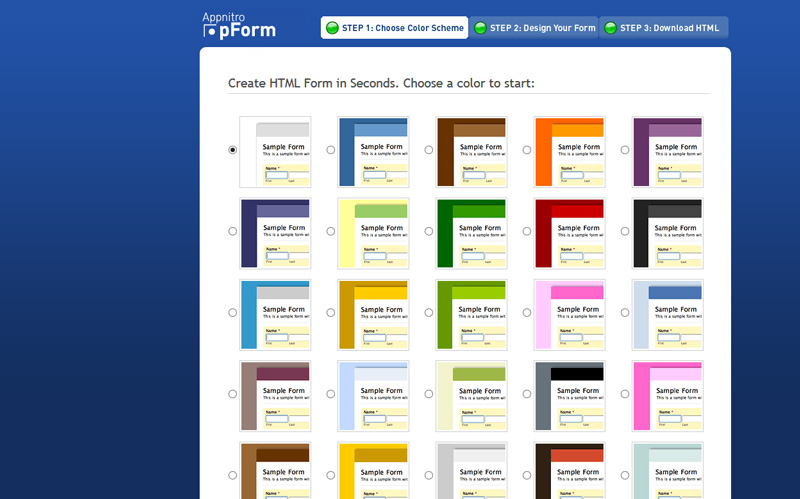Select the radio button for the gold-mustard color scheme
The image size is (800, 499).
tap(331, 312)
